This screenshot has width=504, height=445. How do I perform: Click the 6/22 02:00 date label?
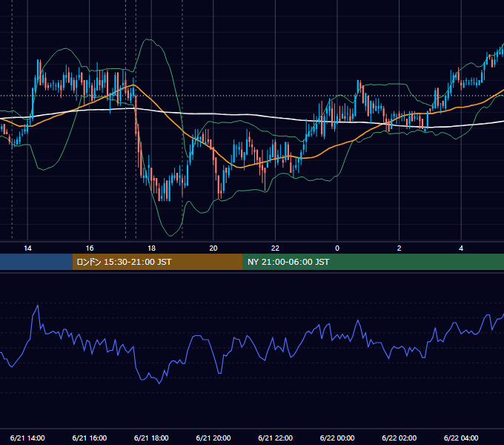coord(399,438)
